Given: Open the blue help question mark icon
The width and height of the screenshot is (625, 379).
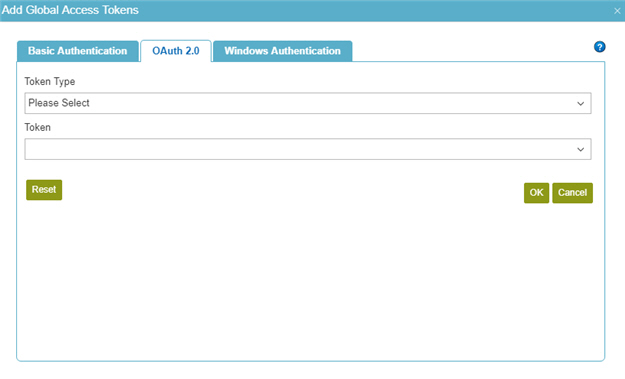Looking at the screenshot, I should click(599, 47).
